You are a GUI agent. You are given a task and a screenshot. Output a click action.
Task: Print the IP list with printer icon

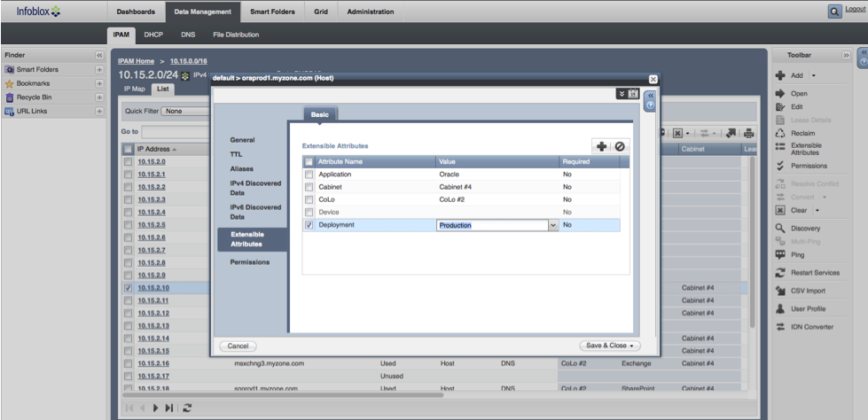pyautogui.click(x=748, y=133)
